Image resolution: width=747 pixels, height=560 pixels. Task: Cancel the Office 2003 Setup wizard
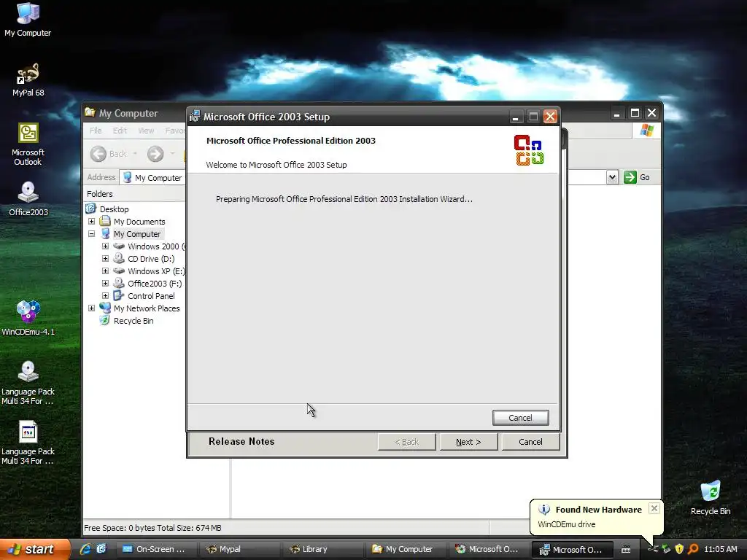click(520, 418)
